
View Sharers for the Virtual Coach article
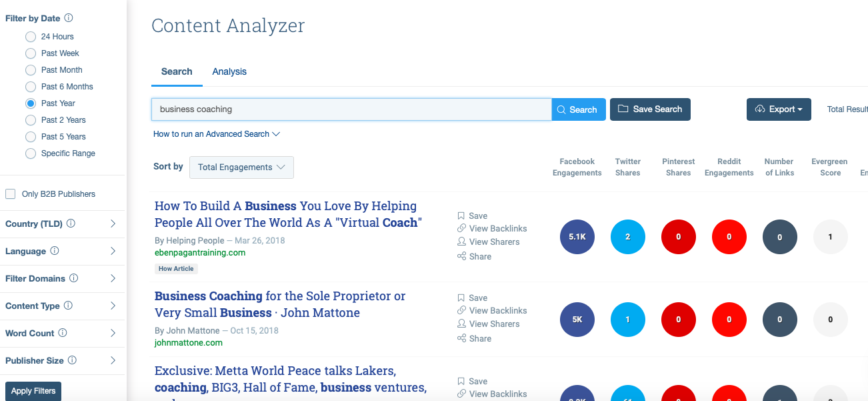tap(489, 242)
